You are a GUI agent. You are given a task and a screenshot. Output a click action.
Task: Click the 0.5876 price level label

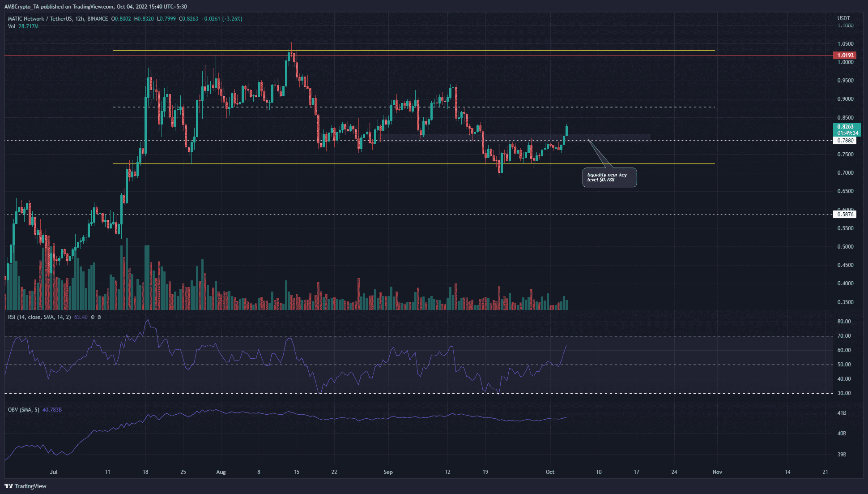coord(845,215)
